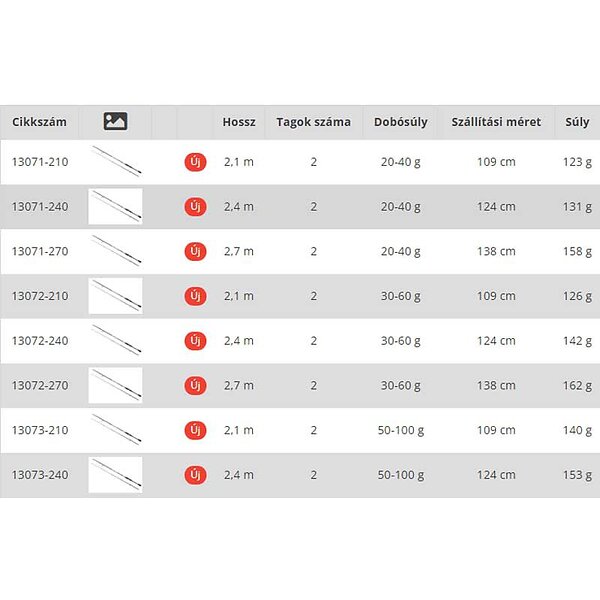This screenshot has height=600, width=600.
Task: Click the red Új badge for 13071-210
Action: coord(194,162)
